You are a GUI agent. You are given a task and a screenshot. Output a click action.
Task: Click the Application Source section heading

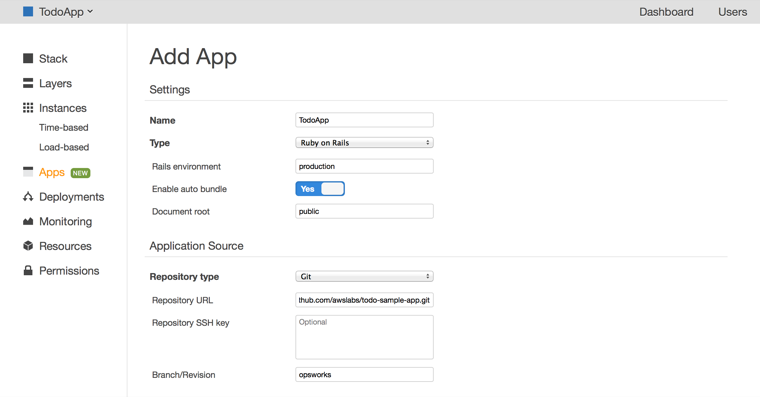(x=196, y=246)
